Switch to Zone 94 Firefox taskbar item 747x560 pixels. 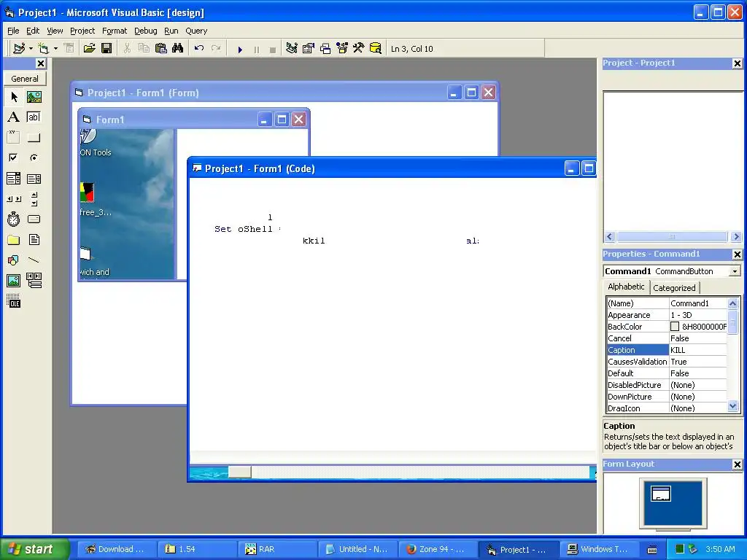437,549
